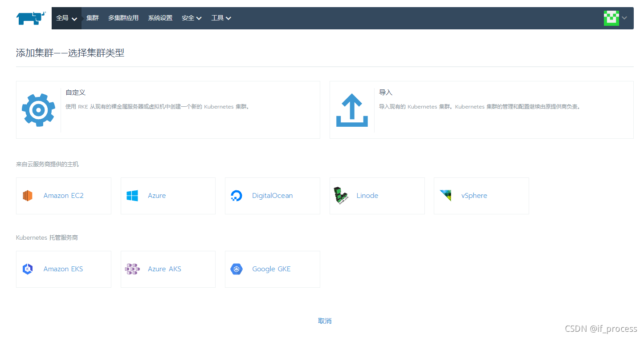Select the 自定义 custom cluster title
This screenshot has width=644, height=338.
[75, 93]
